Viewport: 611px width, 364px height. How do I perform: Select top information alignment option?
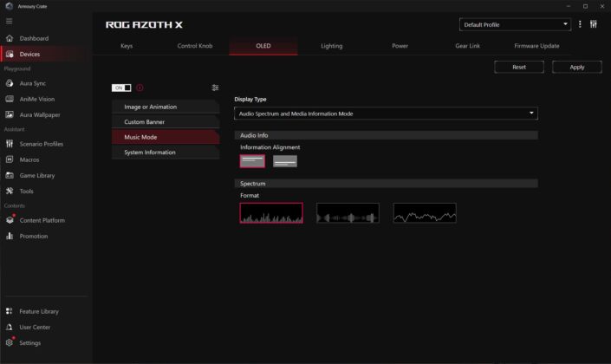point(252,161)
